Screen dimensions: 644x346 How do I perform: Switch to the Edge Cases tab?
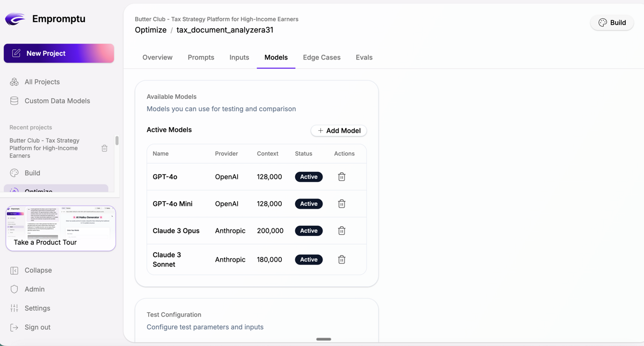pos(321,57)
